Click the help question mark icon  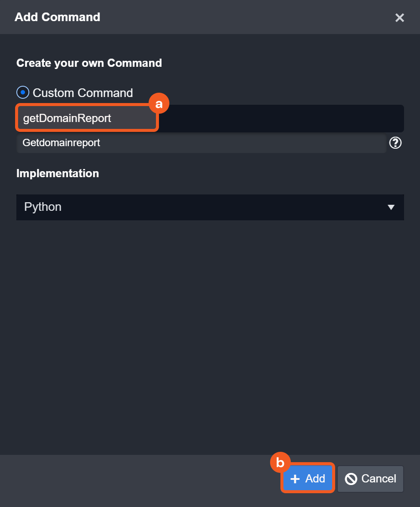[395, 143]
